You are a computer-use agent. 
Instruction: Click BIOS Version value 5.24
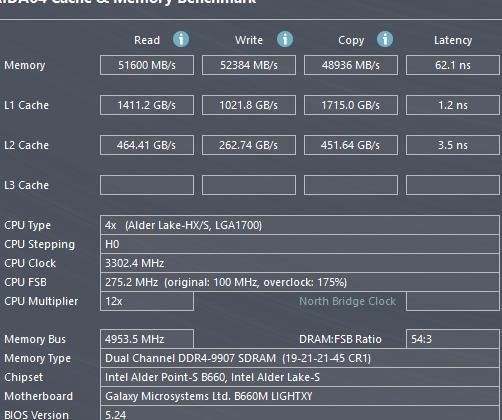coord(300,413)
